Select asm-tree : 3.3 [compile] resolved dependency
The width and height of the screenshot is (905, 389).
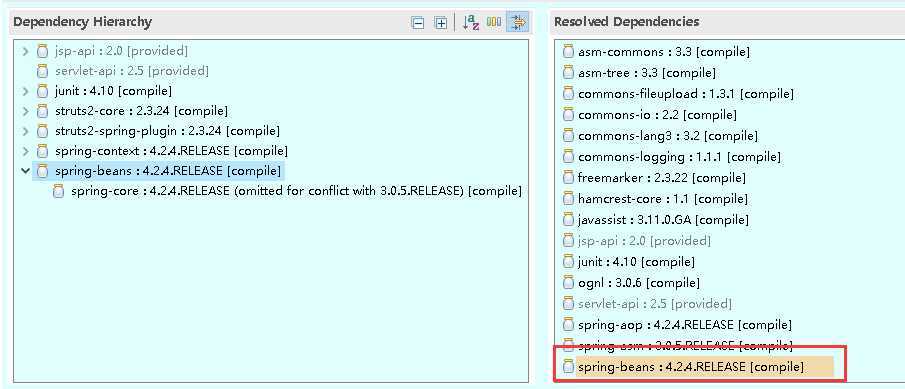[x=647, y=73]
